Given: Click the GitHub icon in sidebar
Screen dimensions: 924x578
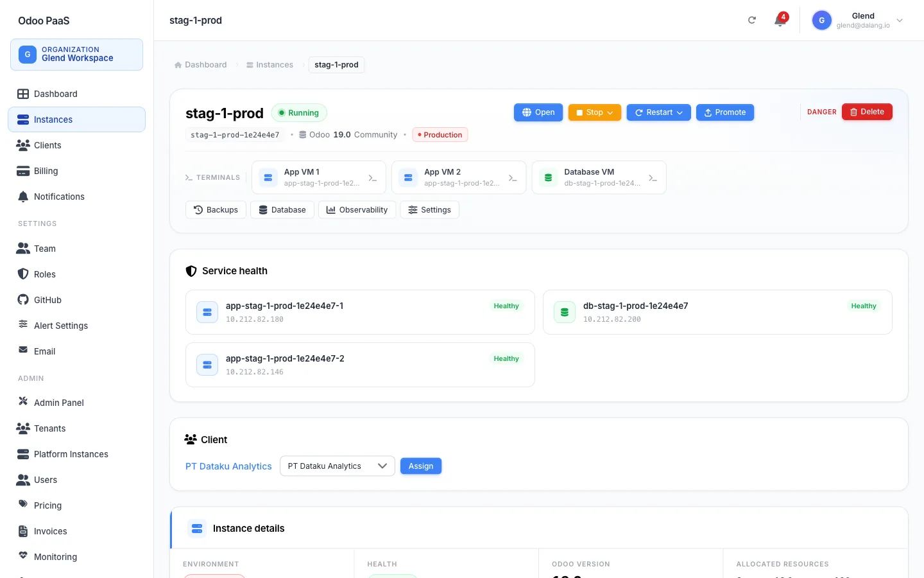Looking at the screenshot, I should coord(23,300).
